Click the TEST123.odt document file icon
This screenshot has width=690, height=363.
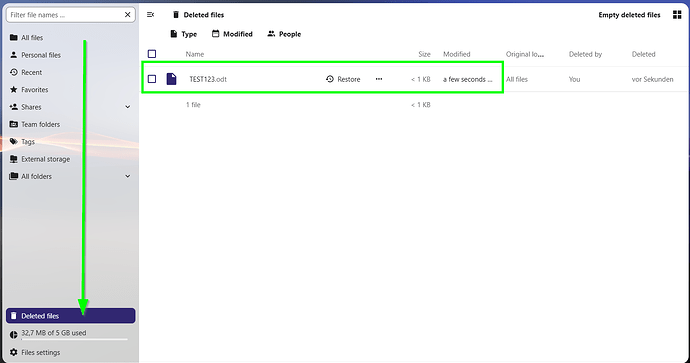point(171,79)
